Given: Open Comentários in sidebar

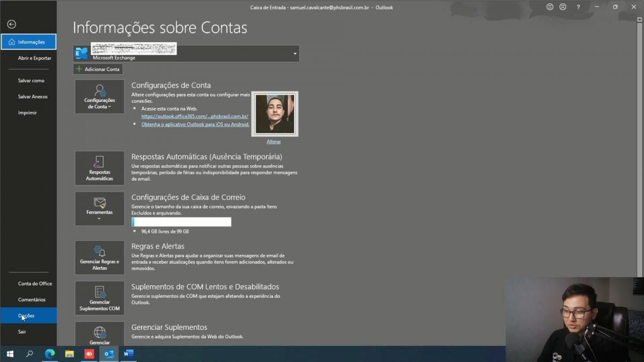Looking at the screenshot, I should click(x=32, y=300).
